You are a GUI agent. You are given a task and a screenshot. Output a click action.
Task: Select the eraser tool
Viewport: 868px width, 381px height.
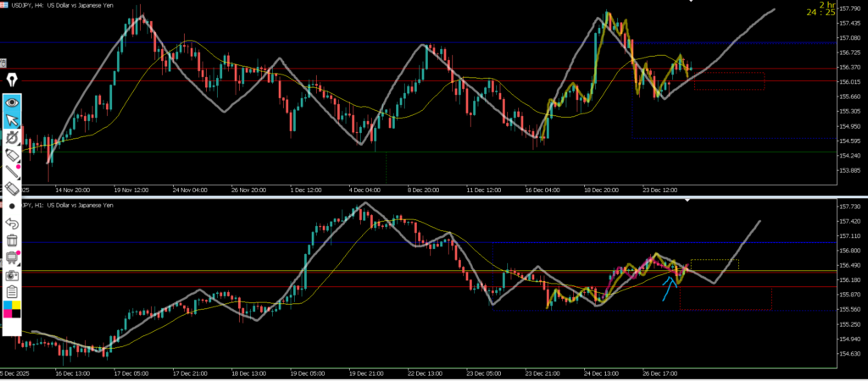click(x=13, y=189)
